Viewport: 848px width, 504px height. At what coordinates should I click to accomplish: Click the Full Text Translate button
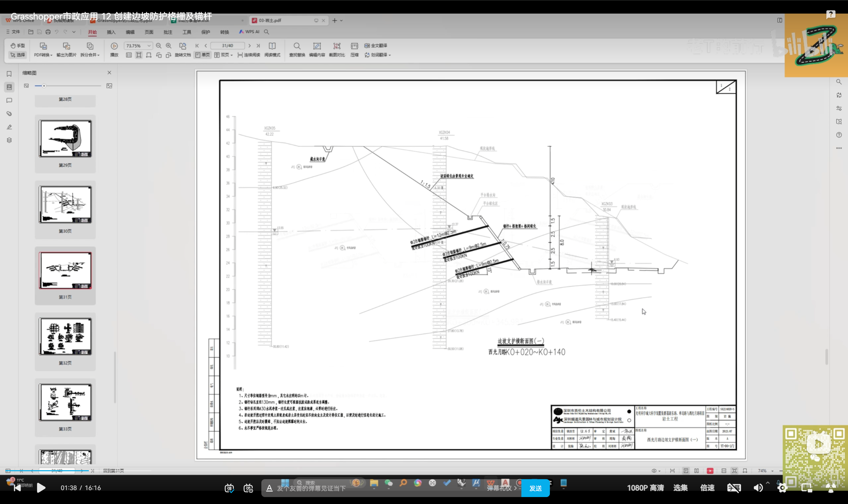point(376,45)
